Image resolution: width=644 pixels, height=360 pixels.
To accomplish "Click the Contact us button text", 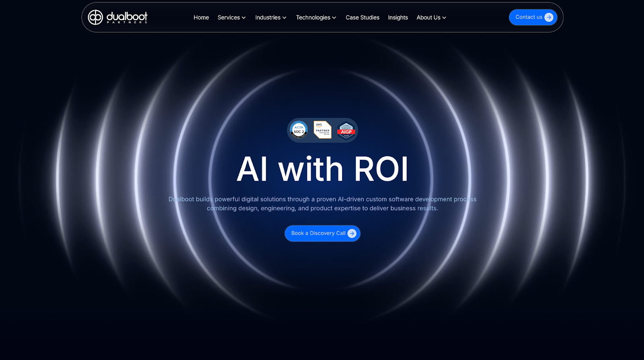I will [529, 17].
